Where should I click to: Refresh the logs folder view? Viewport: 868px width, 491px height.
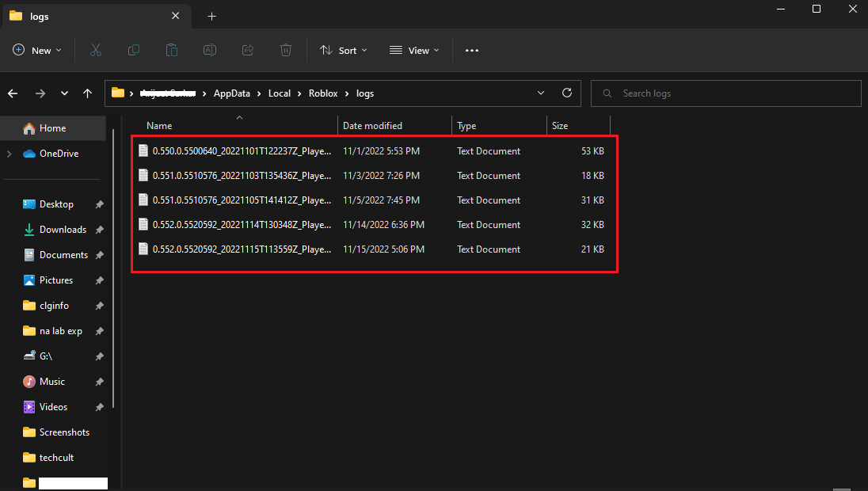click(566, 93)
